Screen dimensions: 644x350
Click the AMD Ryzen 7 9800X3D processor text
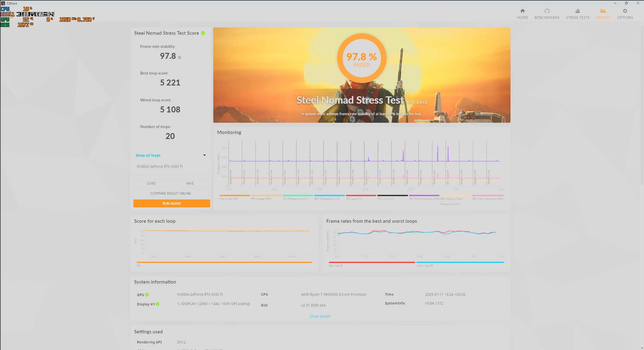tap(334, 294)
